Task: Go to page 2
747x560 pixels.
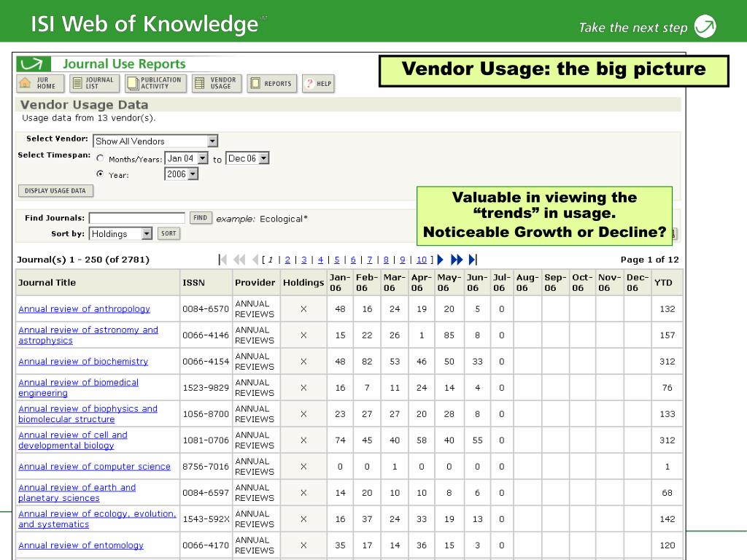Action: (x=287, y=260)
